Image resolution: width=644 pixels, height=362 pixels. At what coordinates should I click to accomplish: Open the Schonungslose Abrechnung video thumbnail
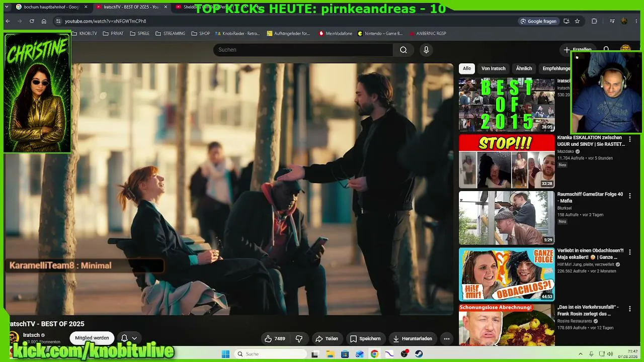[x=507, y=325]
